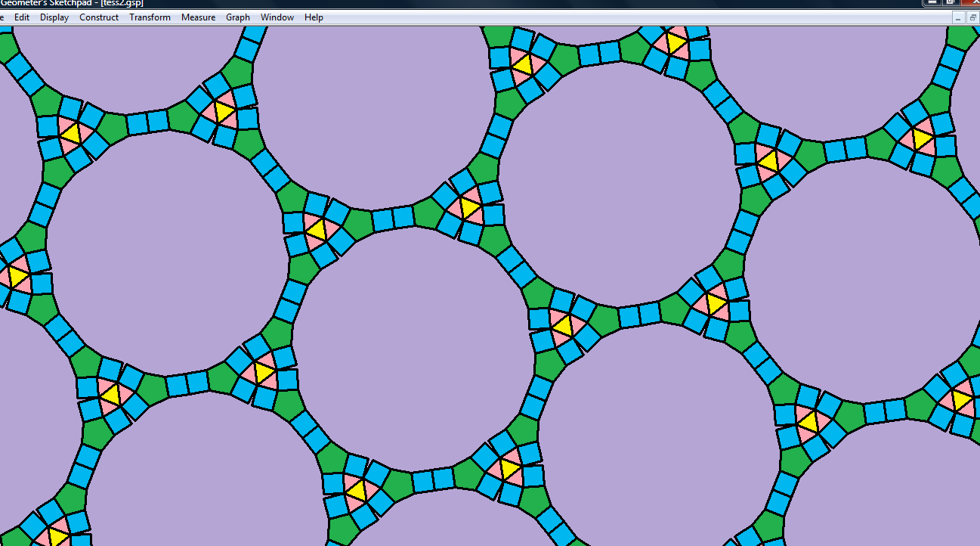This screenshot has width=980, height=546.
Task: Minimize the tess2.gsp document window
Action: pos(958,17)
